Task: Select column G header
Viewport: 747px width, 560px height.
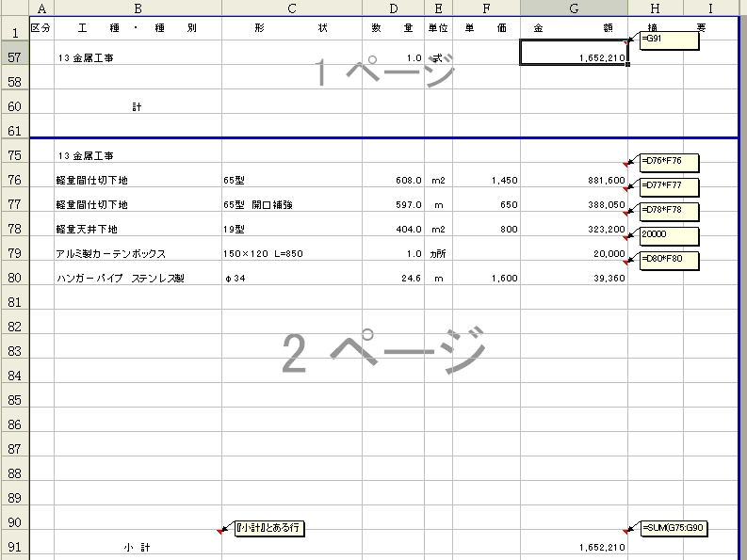Action: [x=574, y=8]
